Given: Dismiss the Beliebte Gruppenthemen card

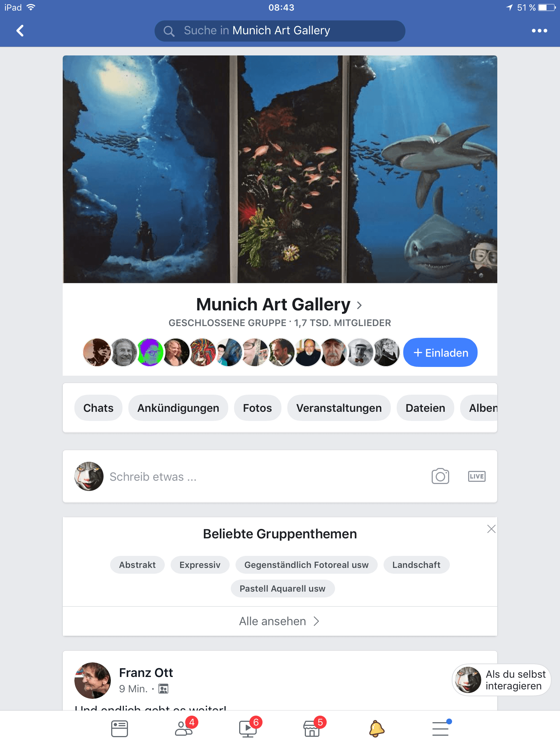Looking at the screenshot, I should [x=491, y=529].
